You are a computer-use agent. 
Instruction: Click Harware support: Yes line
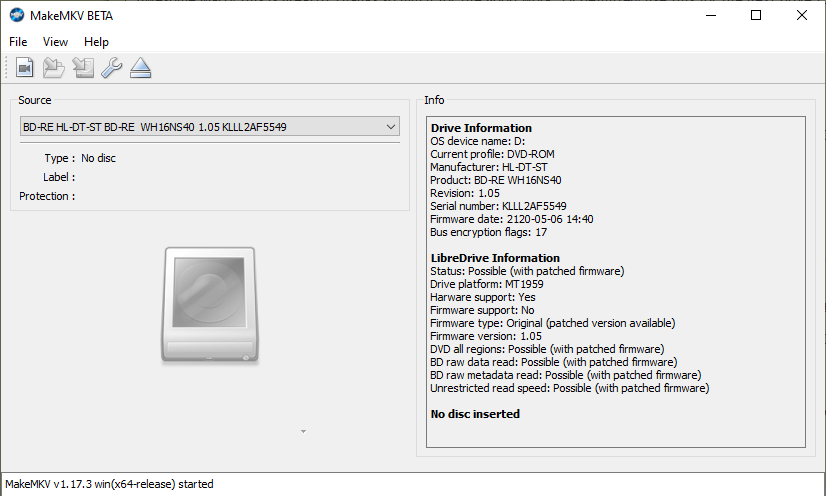(483, 297)
